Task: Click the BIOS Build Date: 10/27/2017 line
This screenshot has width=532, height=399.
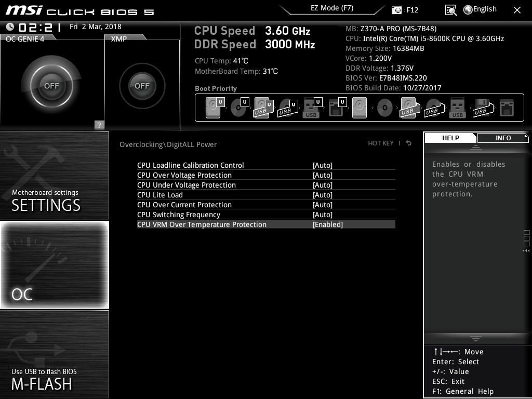Action: (393, 88)
